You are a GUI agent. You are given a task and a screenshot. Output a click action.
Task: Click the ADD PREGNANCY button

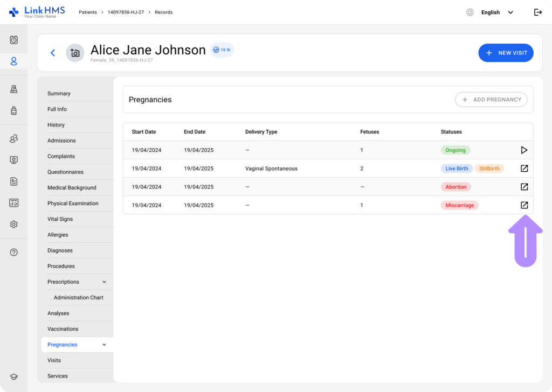491,100
